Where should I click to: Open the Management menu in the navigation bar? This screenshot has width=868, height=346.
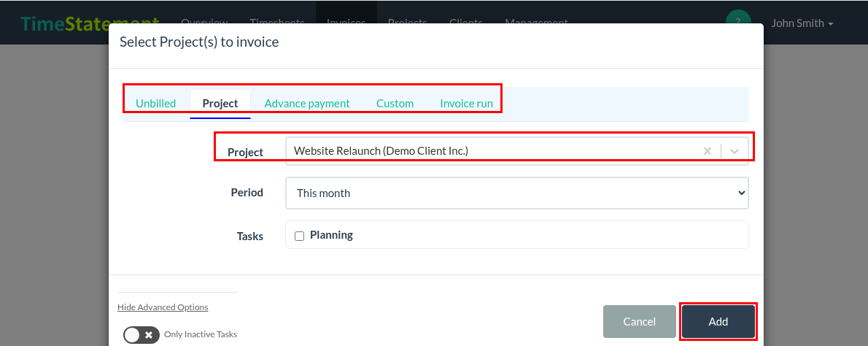(x=536, y=21)
